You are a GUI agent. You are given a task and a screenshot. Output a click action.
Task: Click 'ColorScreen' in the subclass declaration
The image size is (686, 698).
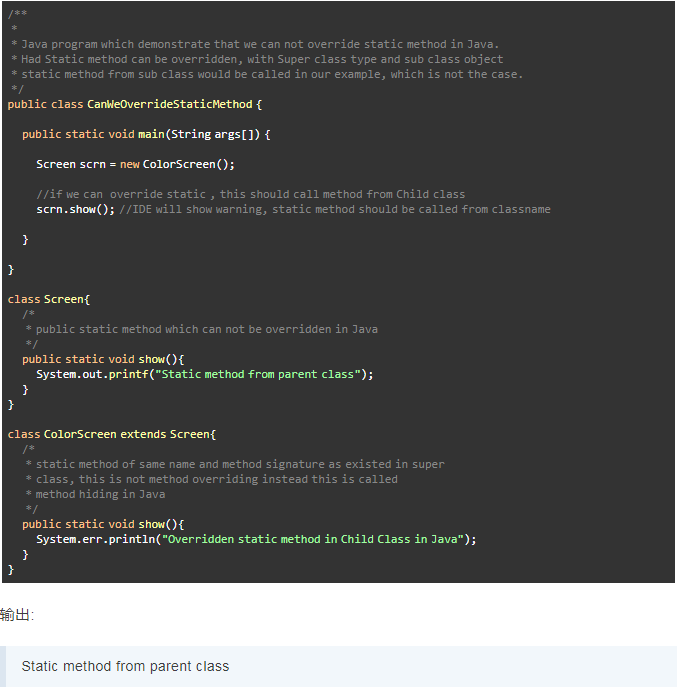(x=80, y=434)
